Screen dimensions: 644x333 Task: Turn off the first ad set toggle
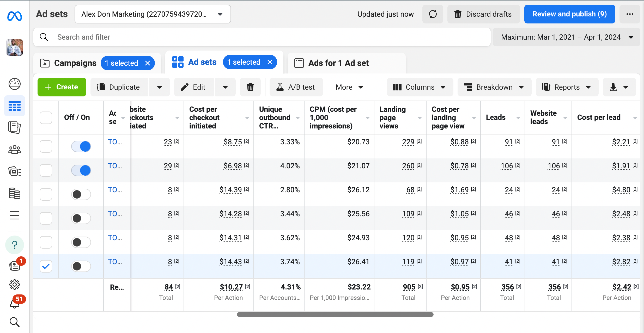click(x=81, y=146)
